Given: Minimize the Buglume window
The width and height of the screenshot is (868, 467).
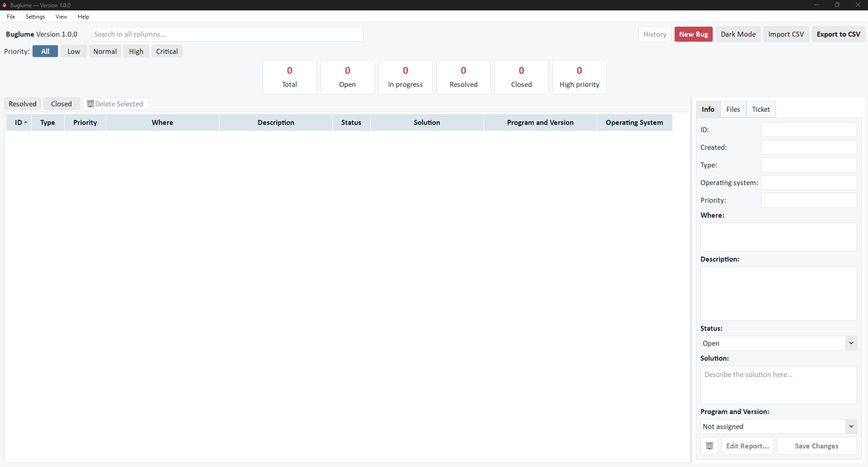Looking at the screenshot, I should point(817,5).
